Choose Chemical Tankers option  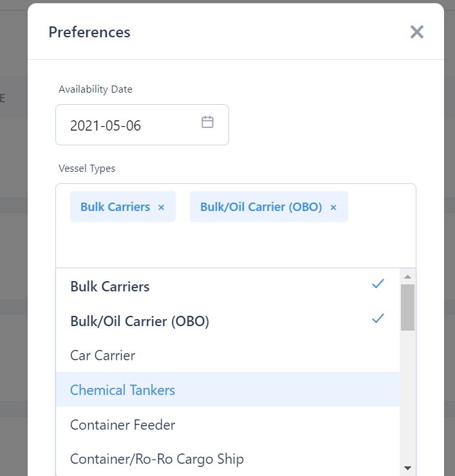point(122,390)
